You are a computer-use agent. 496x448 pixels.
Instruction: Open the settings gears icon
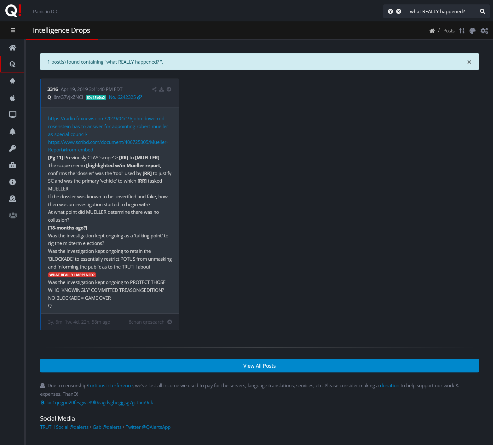point(484,31)
